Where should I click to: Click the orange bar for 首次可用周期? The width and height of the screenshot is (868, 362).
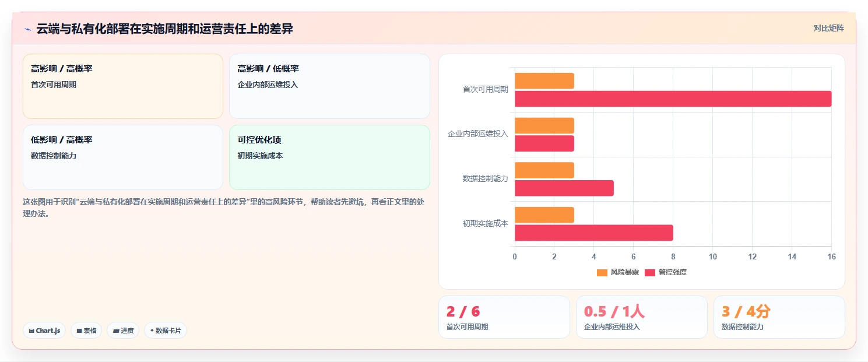pyautogui.click(x=544, y=81)
